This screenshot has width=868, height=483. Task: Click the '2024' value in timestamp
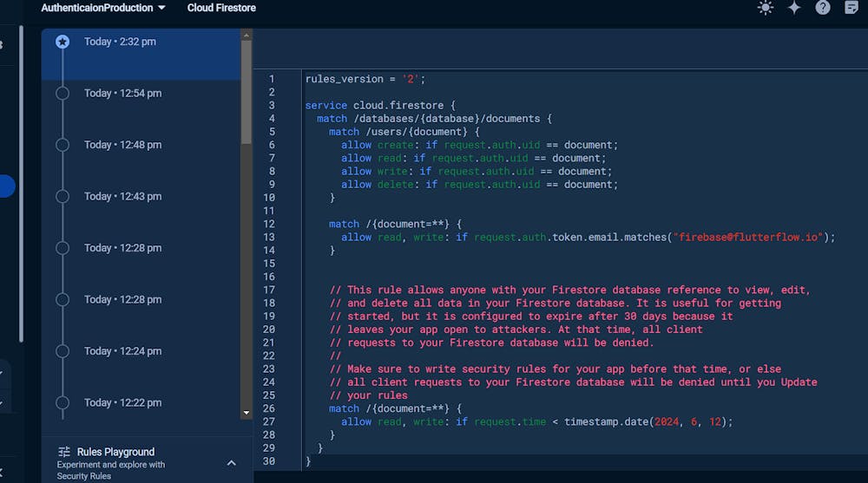[x=667, y=421]
